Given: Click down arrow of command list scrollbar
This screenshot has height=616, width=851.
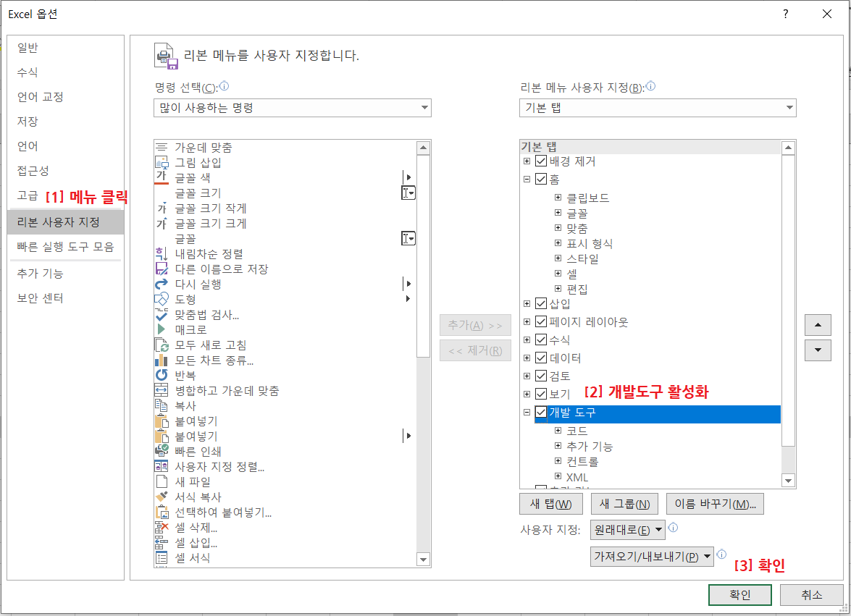Looking at the screenshot, I should click(424, 559).
